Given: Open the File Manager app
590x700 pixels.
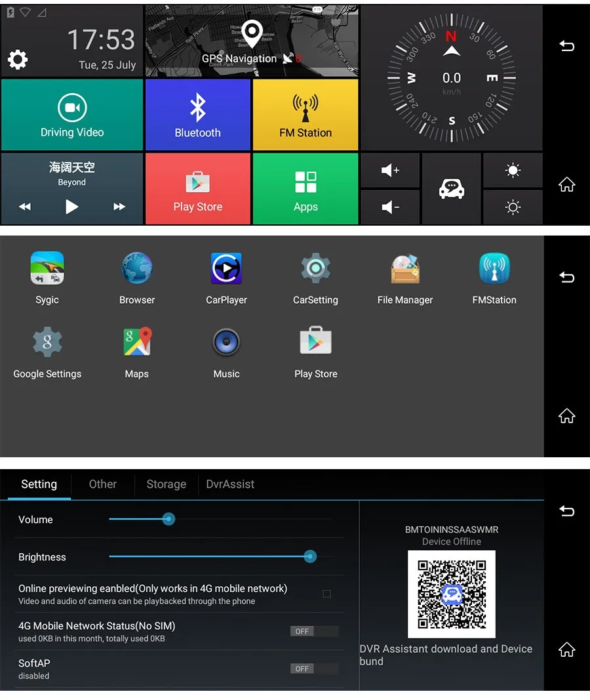Looking at the screenshot, I should (x=404, y=269).
